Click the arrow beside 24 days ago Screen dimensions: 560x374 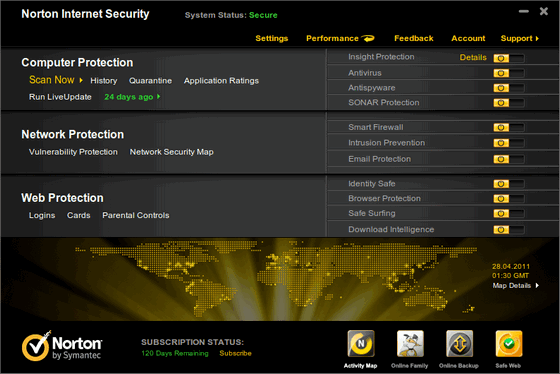(x=159, y=96)
